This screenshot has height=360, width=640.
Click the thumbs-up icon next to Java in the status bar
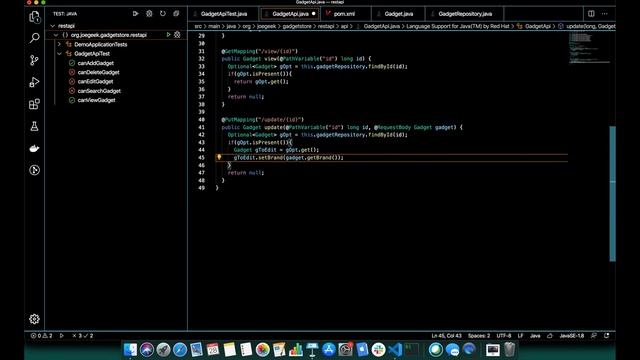(x=549, y=336)
